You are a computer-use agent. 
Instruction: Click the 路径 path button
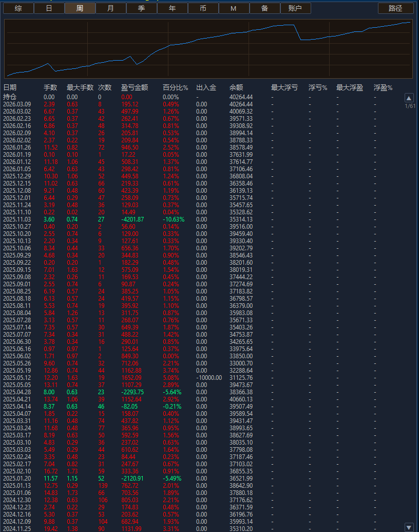coord(395,8)
